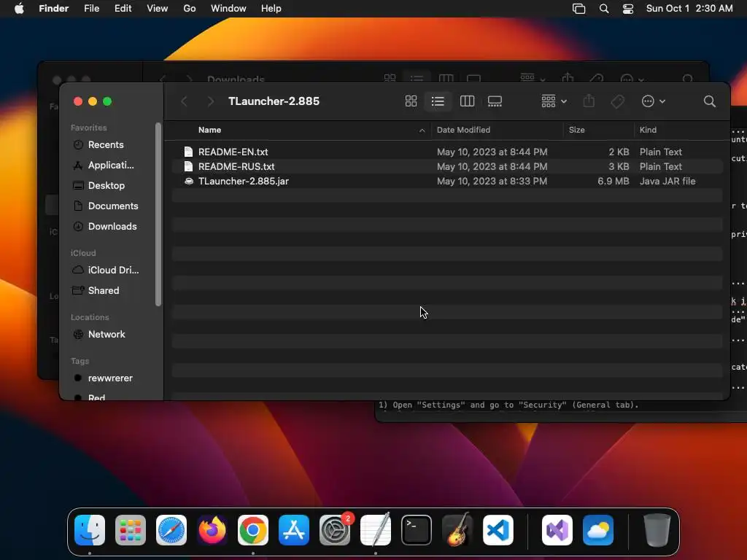Open the Trash from the Dock

point(657,530)
